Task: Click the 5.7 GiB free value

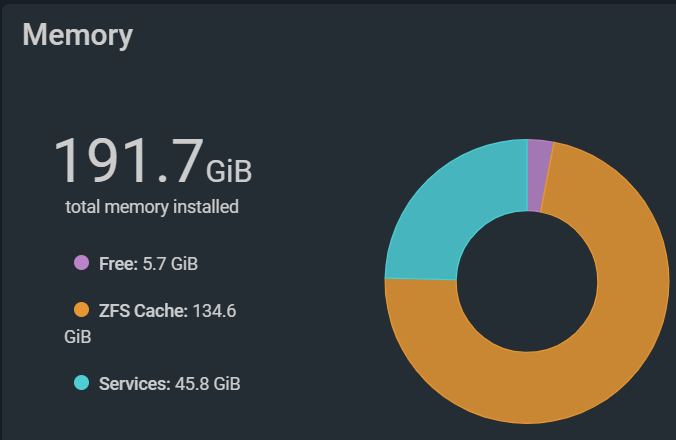Action: (170, 264)
